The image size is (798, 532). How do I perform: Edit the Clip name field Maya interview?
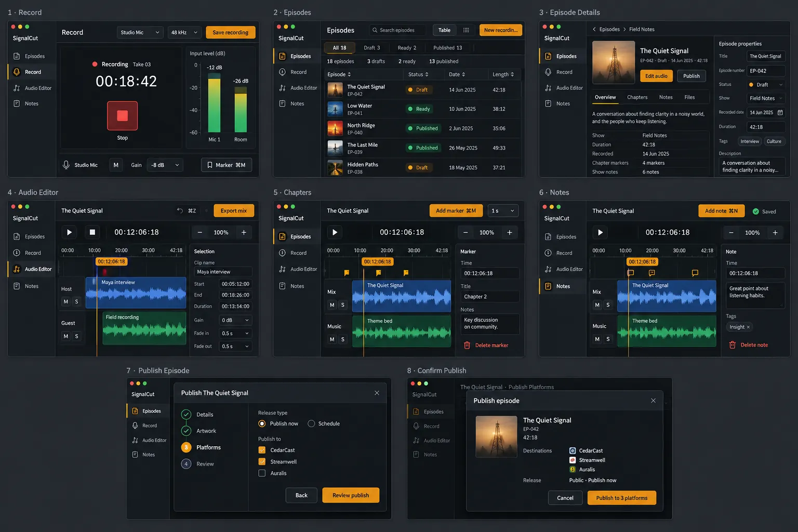click(x=223, y=272)
